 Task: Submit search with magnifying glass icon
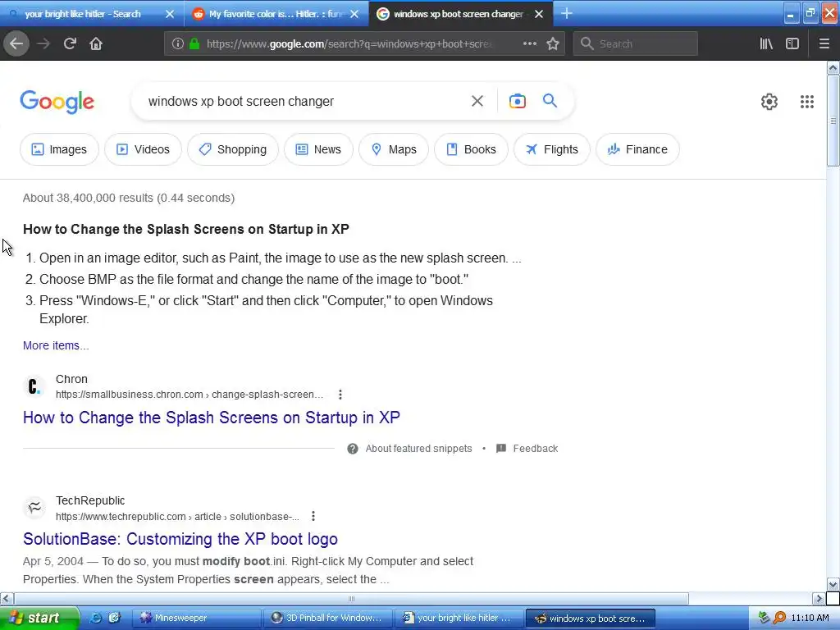point(550,101)
